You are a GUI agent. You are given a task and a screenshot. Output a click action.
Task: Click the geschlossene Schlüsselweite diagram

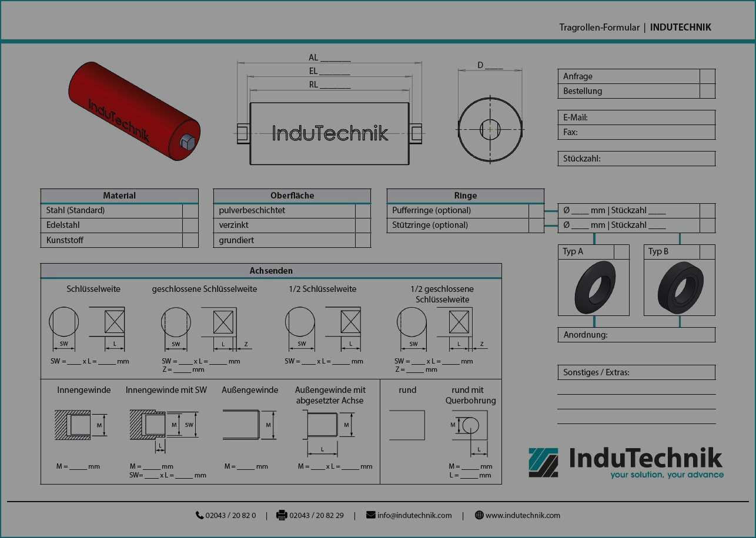point(206,328)
